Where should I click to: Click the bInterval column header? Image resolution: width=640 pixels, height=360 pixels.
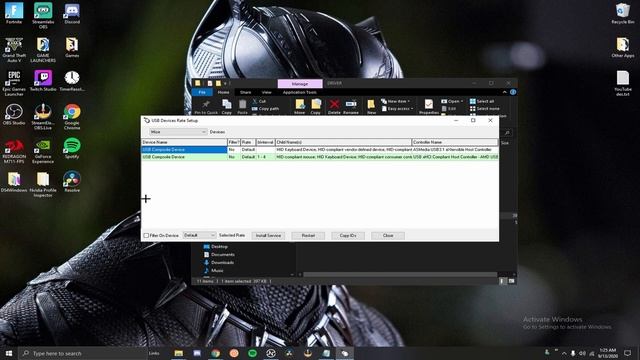[265, 142]
